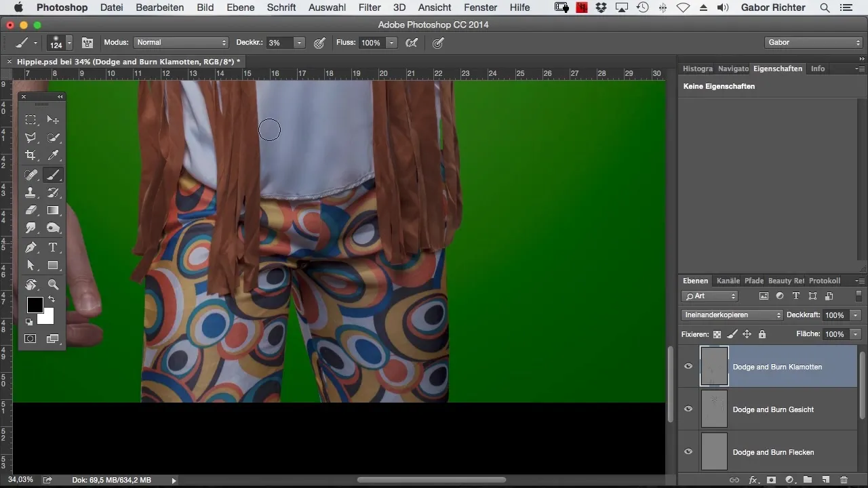
Task: Click the Deckkr. 3% opacity field
Action: click(279, 43)
